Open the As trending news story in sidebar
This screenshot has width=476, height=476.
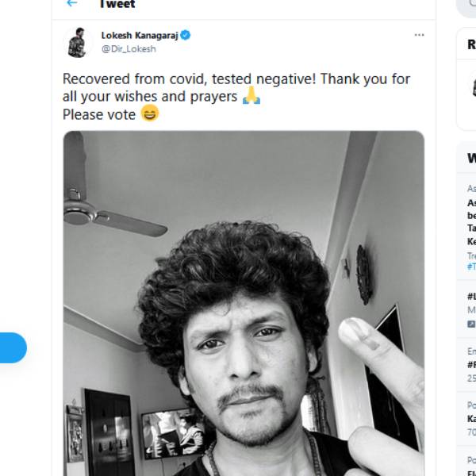point(471,221)
